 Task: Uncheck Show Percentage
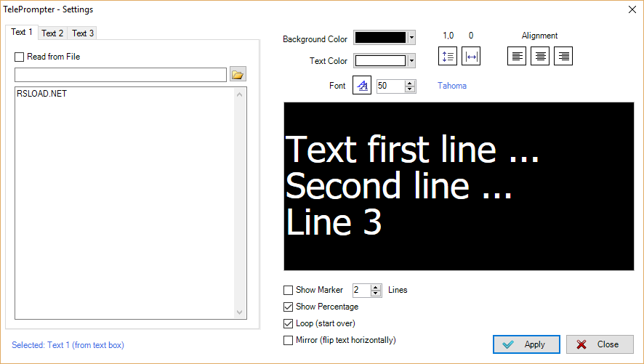click(288, 307)
